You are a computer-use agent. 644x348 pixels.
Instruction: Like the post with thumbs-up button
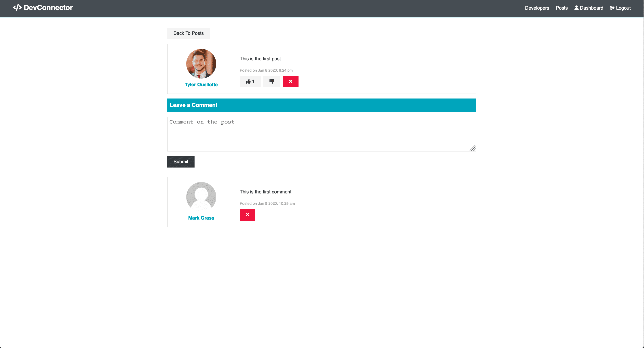pyautogui.click(x=250, y=81)
